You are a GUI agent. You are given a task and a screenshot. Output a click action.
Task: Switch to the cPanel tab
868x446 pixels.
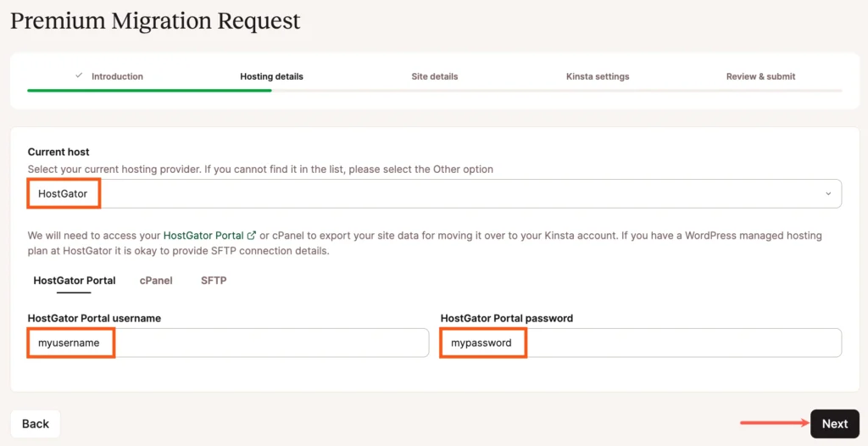(x=156, y=281)
